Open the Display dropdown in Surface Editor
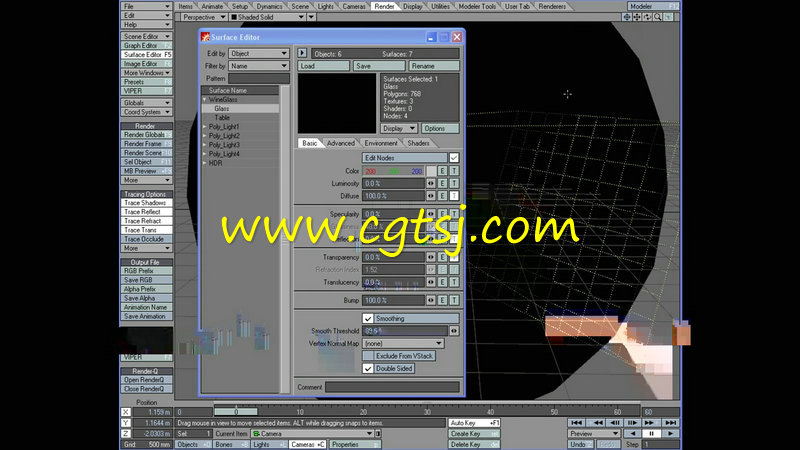Image resolution: width=800 pixels, height=450 pixels. 399,129
